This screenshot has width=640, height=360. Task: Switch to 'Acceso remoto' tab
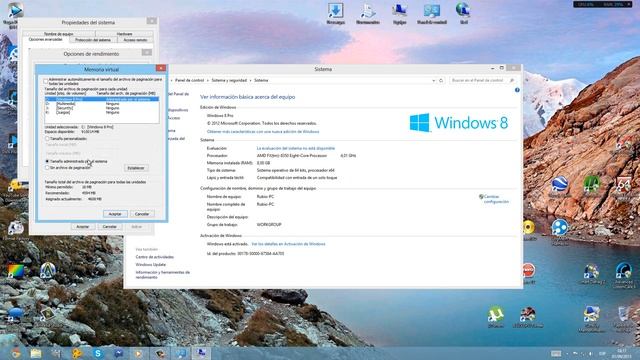click(136, 40)
